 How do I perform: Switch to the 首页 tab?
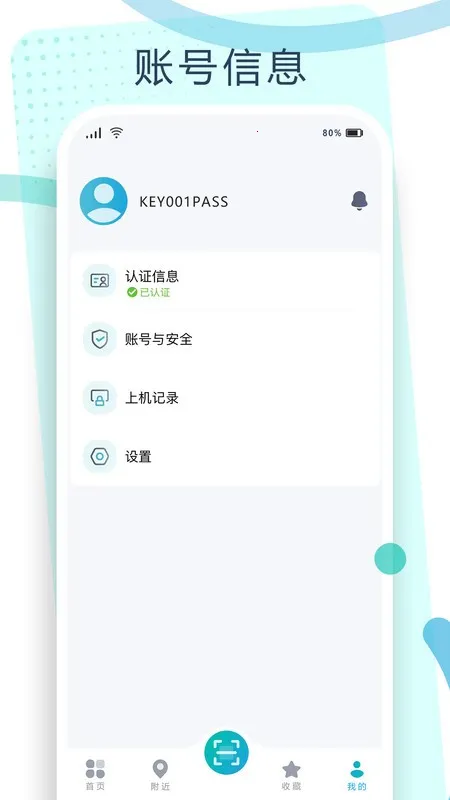95,775
